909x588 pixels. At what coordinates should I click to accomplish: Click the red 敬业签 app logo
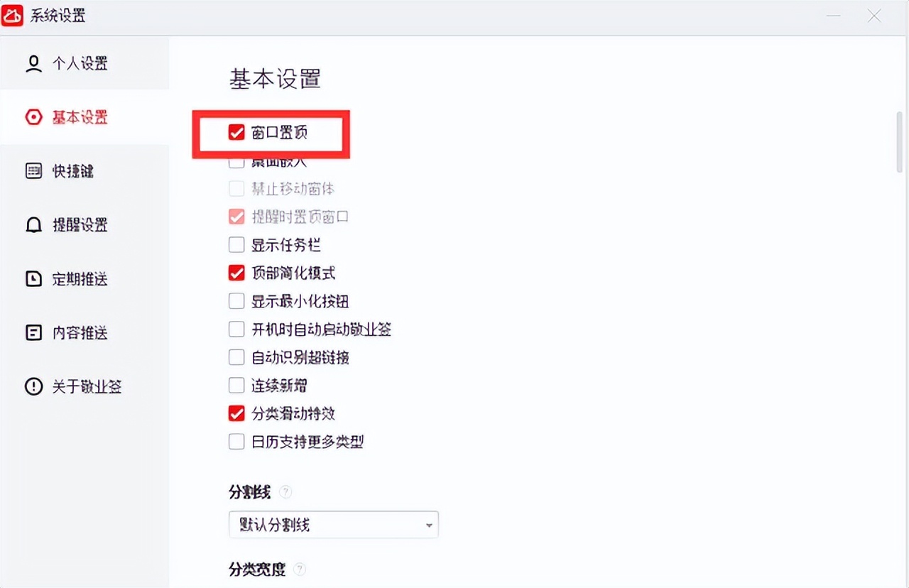[x=13, y=16]
